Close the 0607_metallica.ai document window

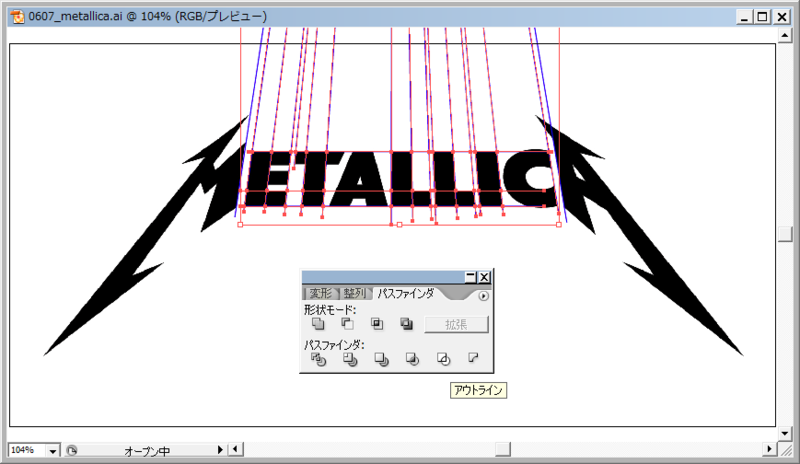pyautogui.click(x=781, y=17)
